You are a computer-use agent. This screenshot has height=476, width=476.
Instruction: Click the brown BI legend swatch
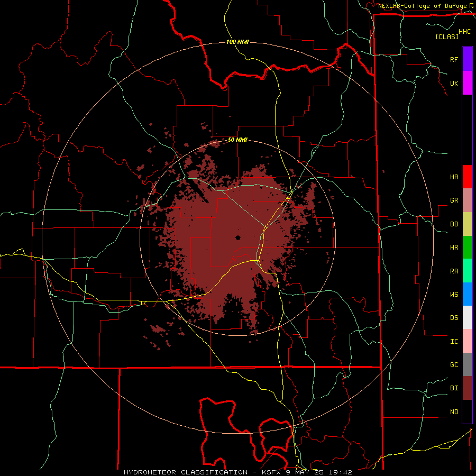467,388
